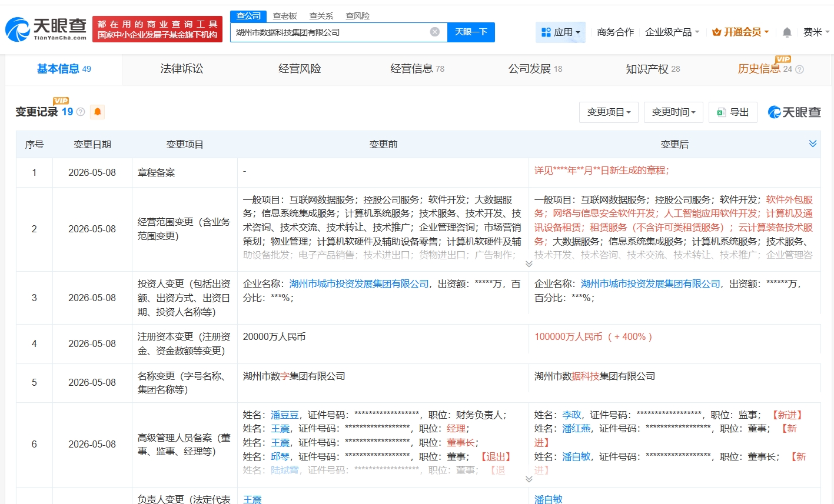Open 湖州市城市投资发展集团有限公司 link in 变更后 column
This screenshot has height=504, width=834.
650,284
